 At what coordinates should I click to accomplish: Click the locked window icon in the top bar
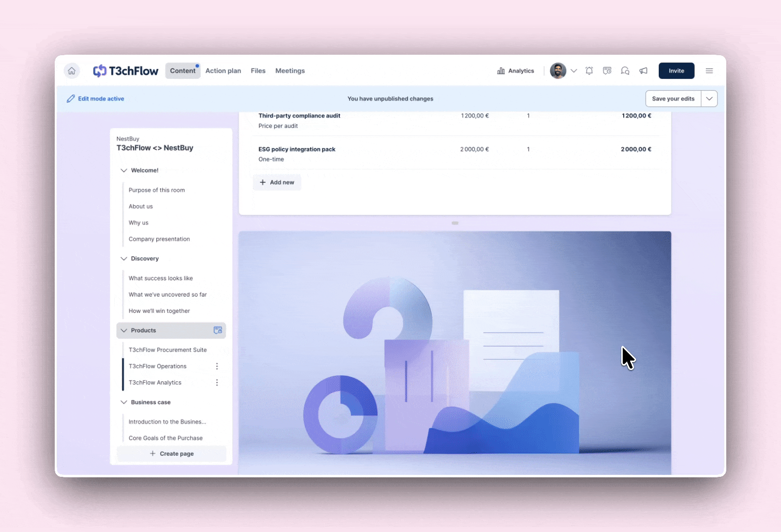click(x=607, y=71)
